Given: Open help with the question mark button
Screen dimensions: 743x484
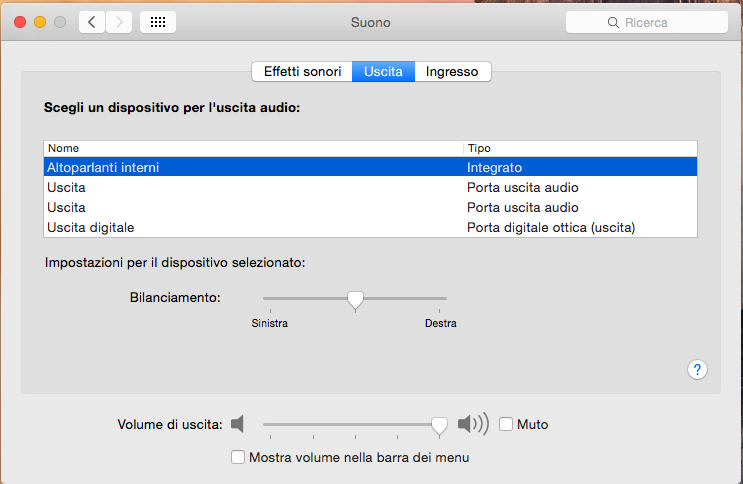Looking at the screenshot, I should [697, 369].
